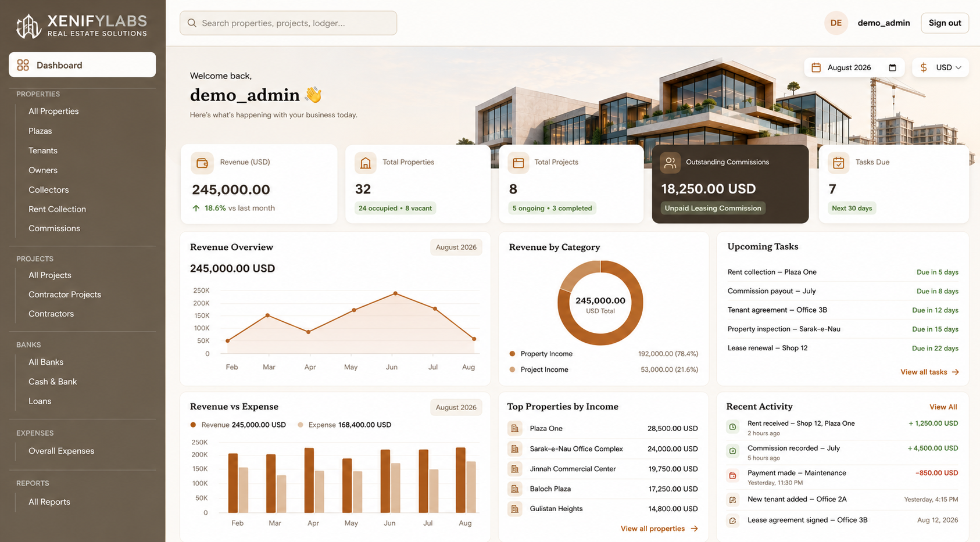Click the June peak point on Revenue Overview
The width and height of the screenshot is (980, 542).
tap(395, 293)
